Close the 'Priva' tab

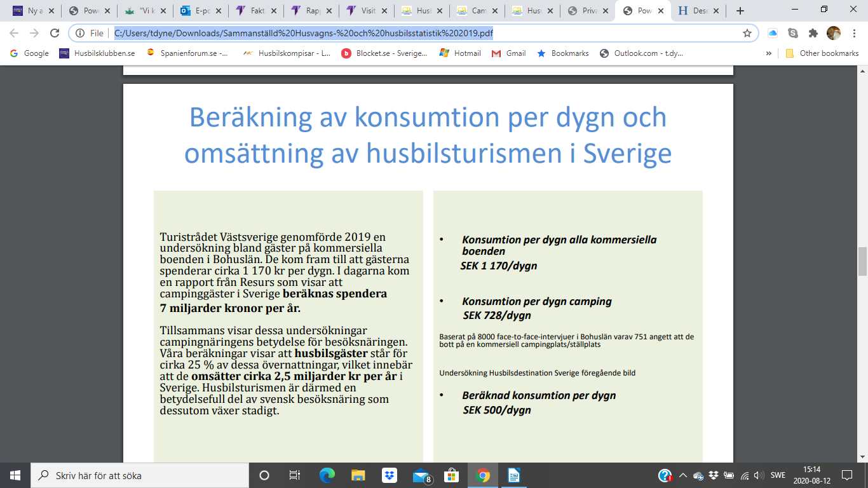pos(606,11)
